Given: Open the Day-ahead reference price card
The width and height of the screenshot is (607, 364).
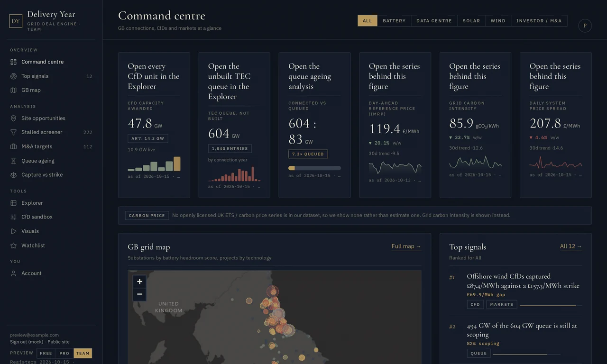Looking at the screenshot, I should coord(395,125).
